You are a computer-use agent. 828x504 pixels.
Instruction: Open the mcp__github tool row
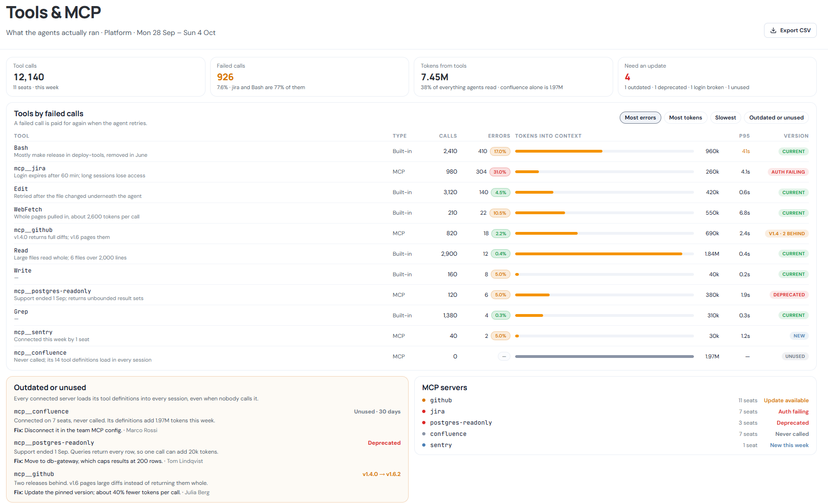(411, 233)
